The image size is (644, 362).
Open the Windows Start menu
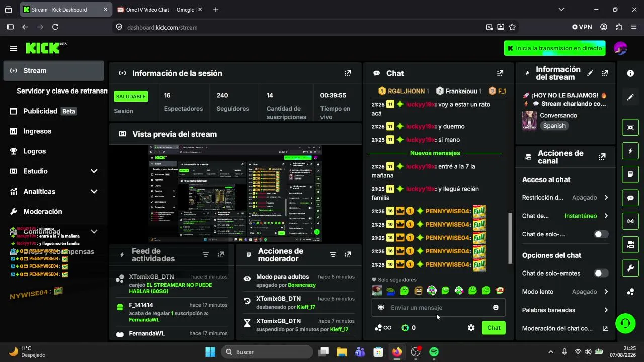[210, 352]
